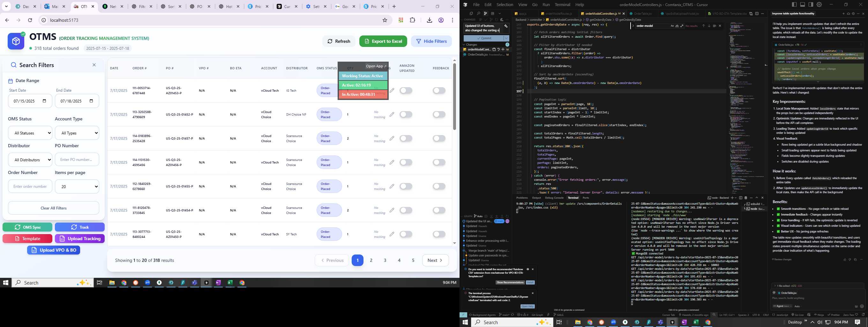Open OMS Status dropdown All Statuses
868x327 pixels.
(30, 133)
